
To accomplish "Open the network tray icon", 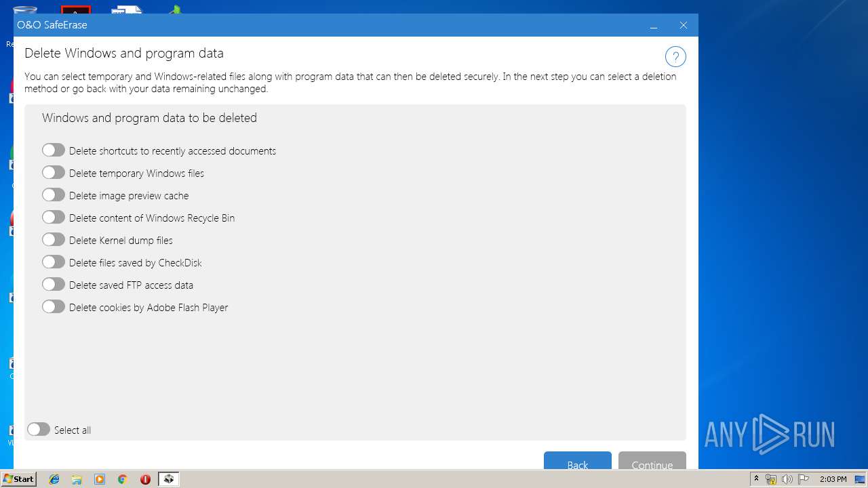I will (771, 479).
